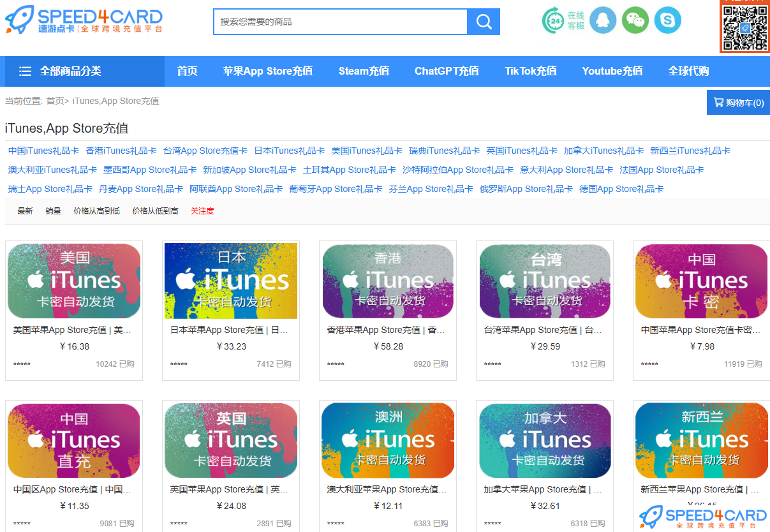770x532 pixels.
Task: Open the WeChat contact icon
Action: pos(635,20)
